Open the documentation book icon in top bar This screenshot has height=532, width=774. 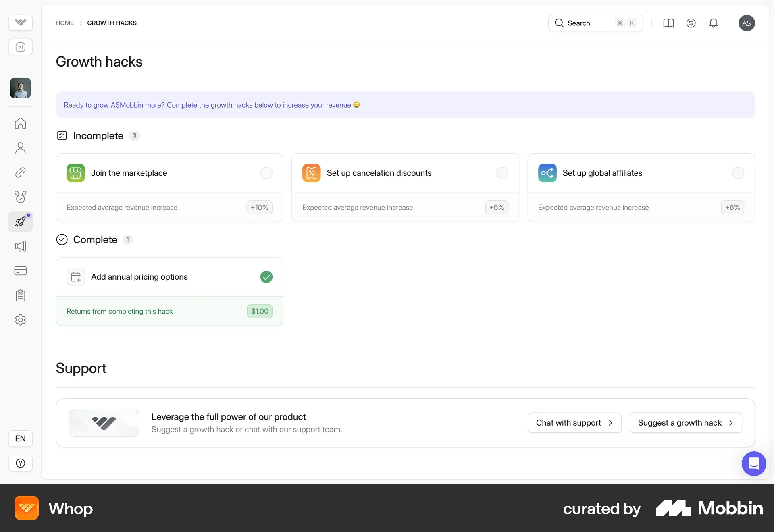tap(668, 23)
